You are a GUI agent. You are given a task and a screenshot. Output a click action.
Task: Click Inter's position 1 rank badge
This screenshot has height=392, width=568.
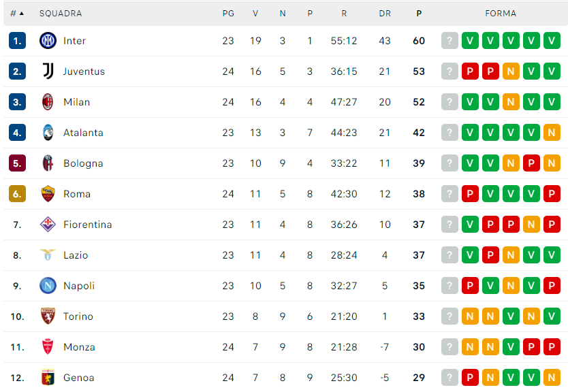pos(17,41)
